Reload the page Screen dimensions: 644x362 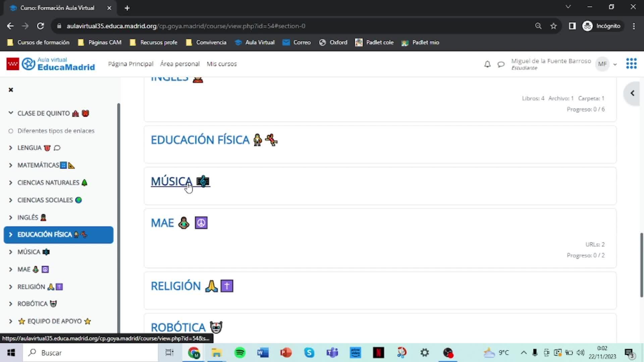(x=40, y=26)
